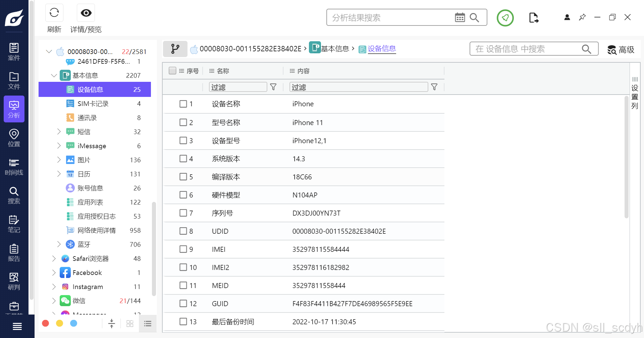
Task: Select the 通讯录 tree item
Action: tap(95, 118)
